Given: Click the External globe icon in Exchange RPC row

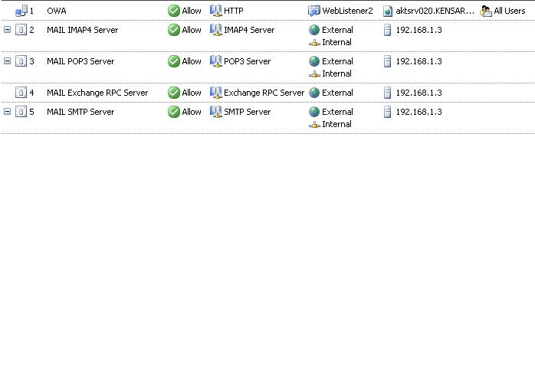Looking at the screenshot, I should [314, 93].
